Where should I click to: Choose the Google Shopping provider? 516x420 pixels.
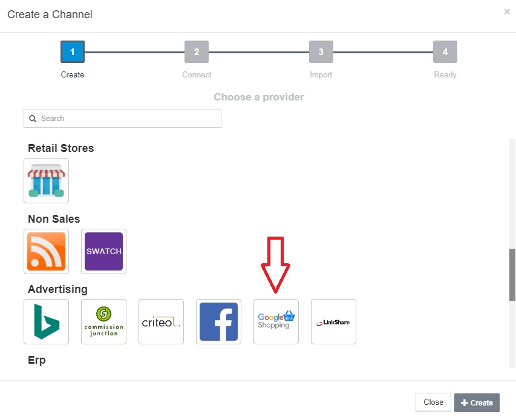point(276,321)
